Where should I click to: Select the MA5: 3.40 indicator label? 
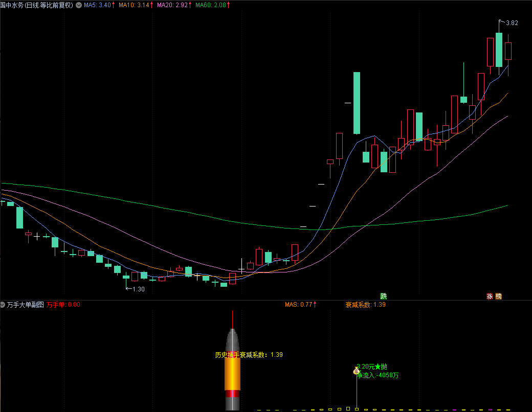pos(97,5)
